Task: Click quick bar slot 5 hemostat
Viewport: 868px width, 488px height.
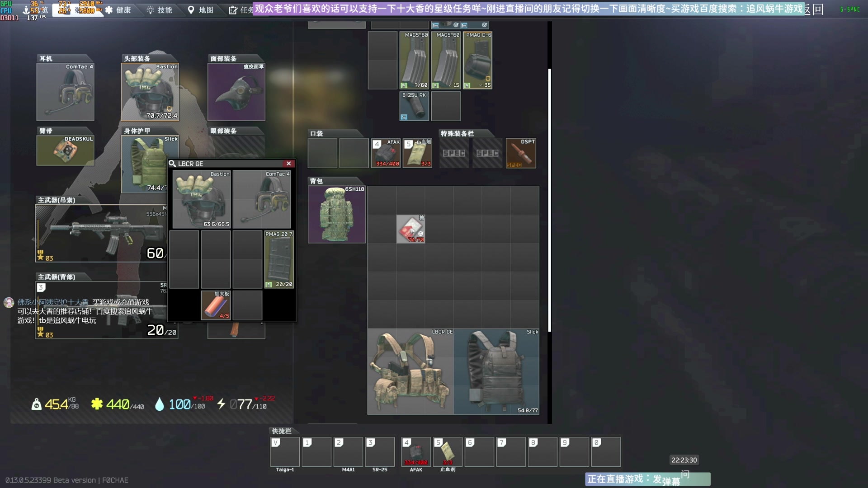Action: pos(448,451)
